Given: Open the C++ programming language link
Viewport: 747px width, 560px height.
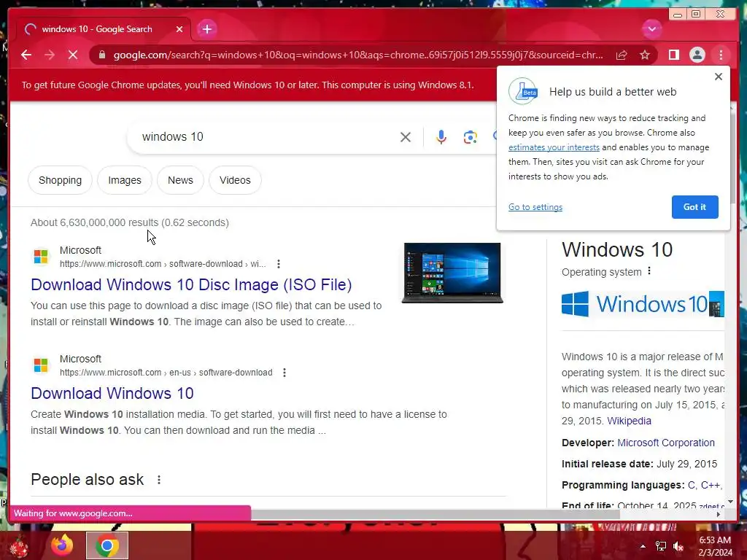Looking at the screenshot, I should point(710,485).
